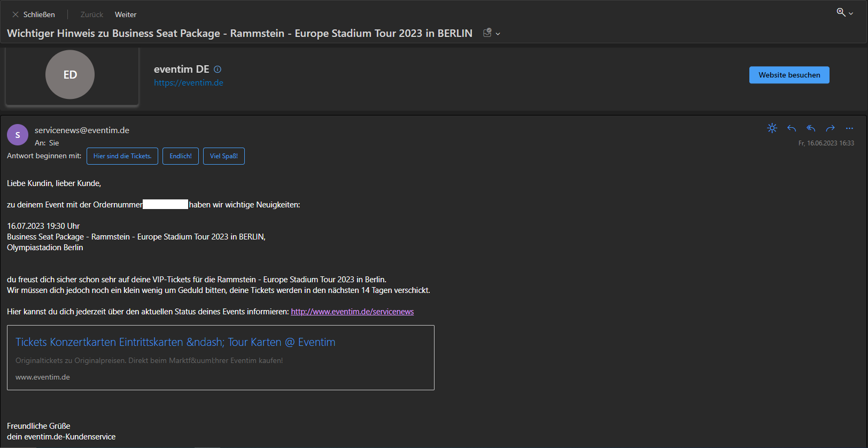The image size is (868, 448).
Task: Forward the email
Action: pyautogui.click(x=830, y=128)
